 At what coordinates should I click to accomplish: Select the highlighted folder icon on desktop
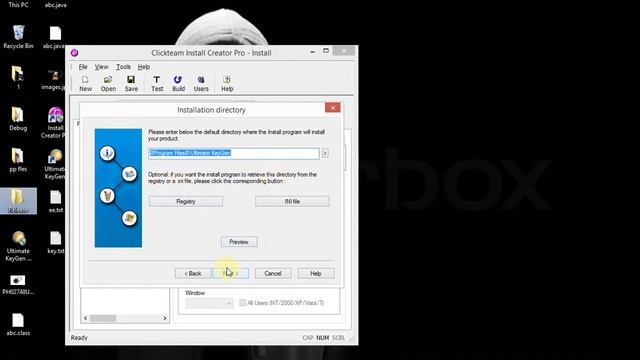click(18, 201)
